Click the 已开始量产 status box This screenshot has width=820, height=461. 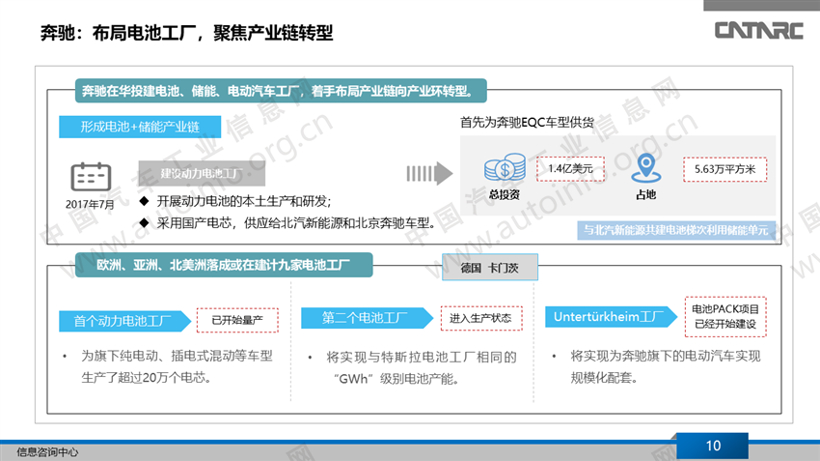click(x=237, y=320)
